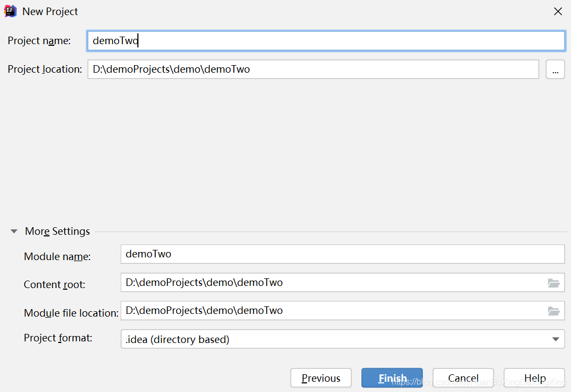
Task: Click the Finish button
Action: click(392, 378)
